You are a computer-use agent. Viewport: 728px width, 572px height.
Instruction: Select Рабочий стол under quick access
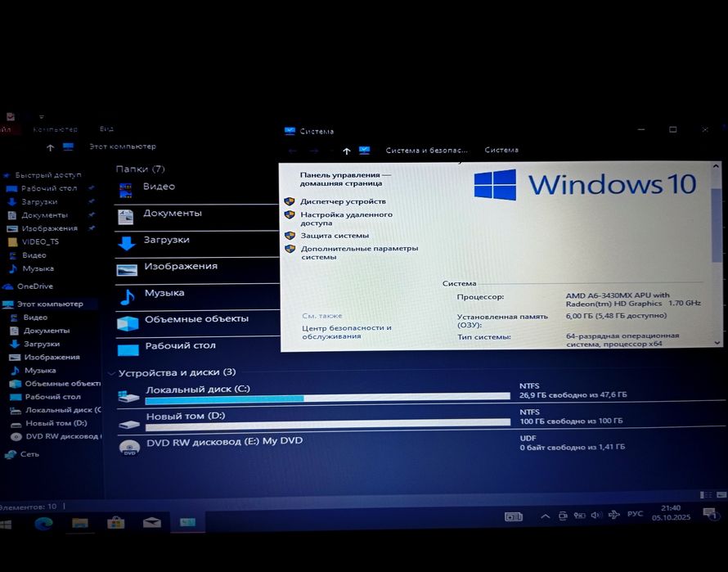tap(49, 188)
